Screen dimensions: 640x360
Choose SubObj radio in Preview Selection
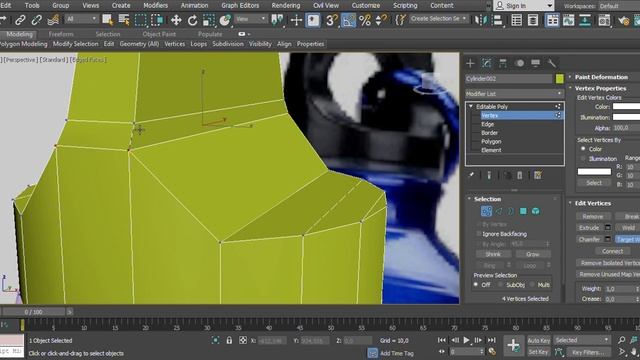pyautogui.click(x=501, y=284)
